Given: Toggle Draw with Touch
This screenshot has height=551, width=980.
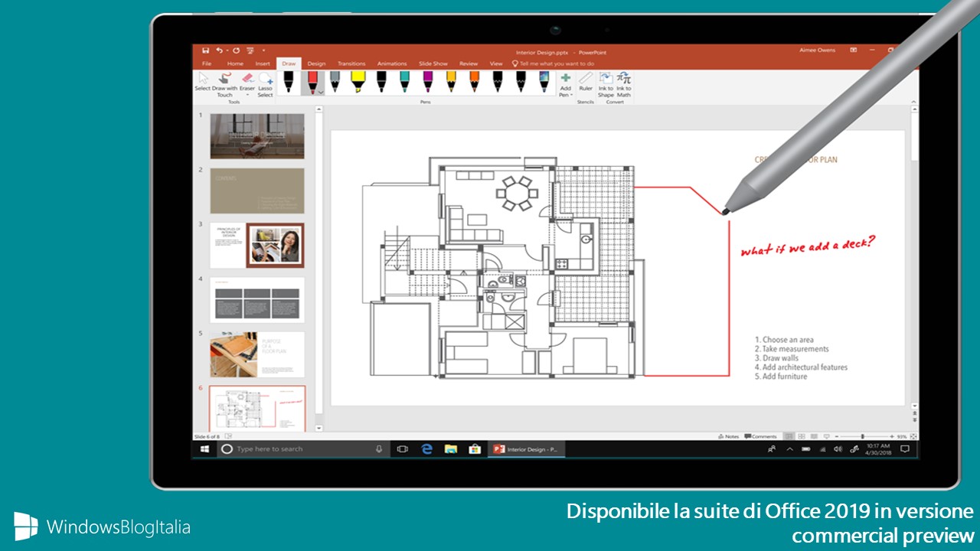Looking at the screenshot, I should [224, 85].
